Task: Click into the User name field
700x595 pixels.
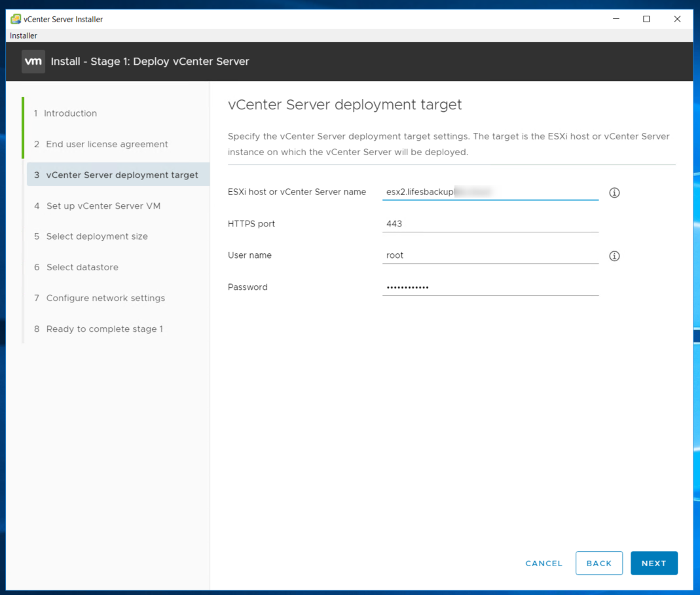Action: click(x=490, y=255)
